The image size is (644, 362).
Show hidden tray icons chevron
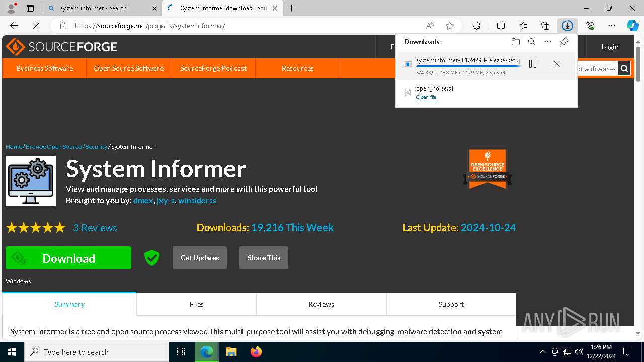pyautogui.click(x=542, y=352)
